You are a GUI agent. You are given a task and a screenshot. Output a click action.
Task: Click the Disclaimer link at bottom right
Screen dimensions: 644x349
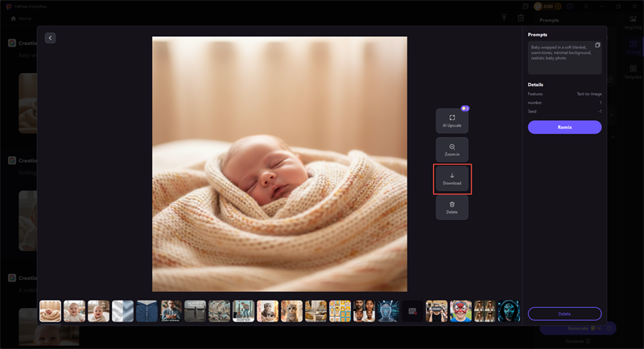(x=577, y=341)
